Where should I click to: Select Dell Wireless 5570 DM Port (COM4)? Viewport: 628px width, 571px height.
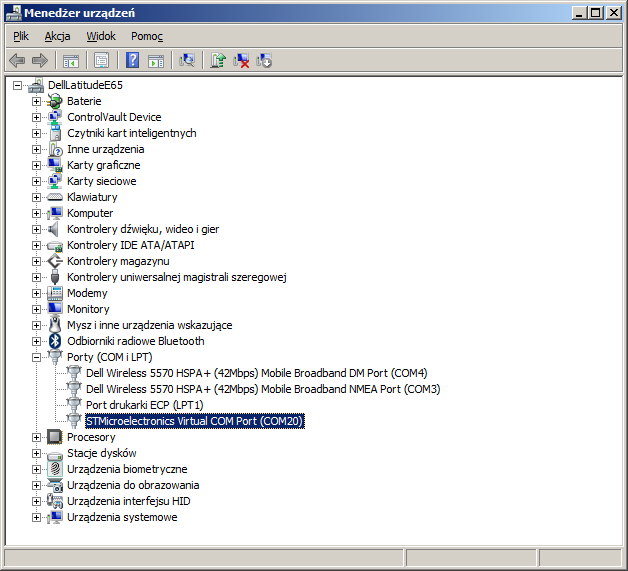pyautogui.click(x=257, y=373)
